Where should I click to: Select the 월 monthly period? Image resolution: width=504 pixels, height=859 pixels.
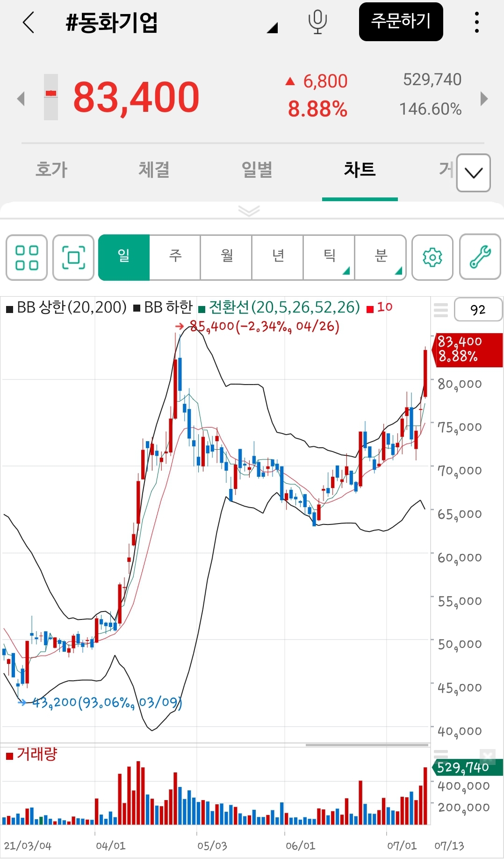point(226,257)
